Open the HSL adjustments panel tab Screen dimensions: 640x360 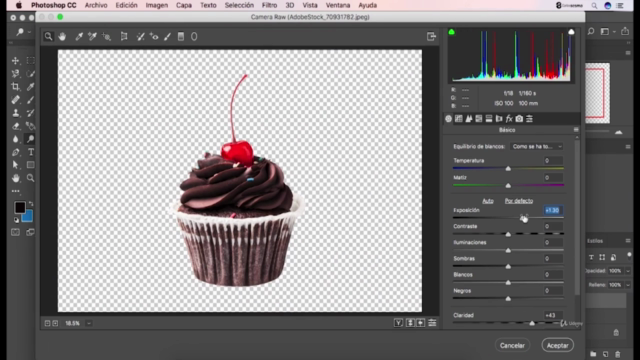[x=479, y=119]
